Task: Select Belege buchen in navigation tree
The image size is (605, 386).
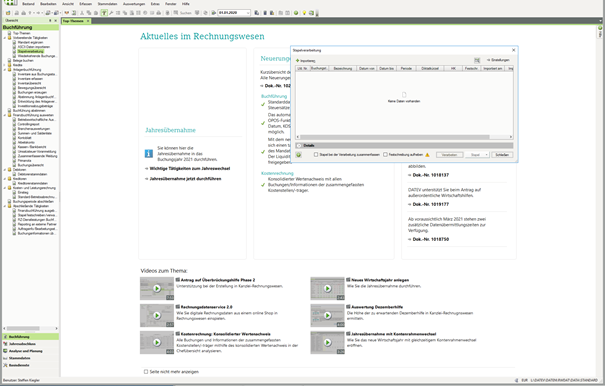Action: pos(23,61)
